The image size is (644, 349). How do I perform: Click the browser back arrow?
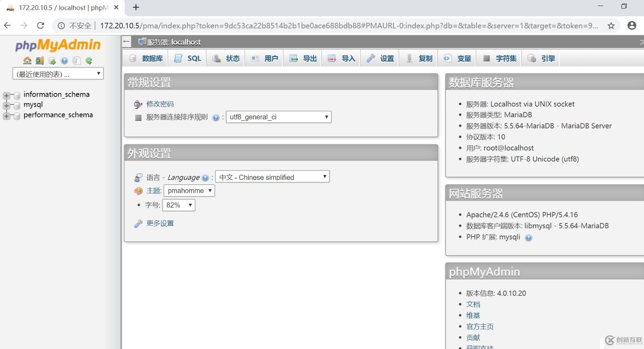7,25
